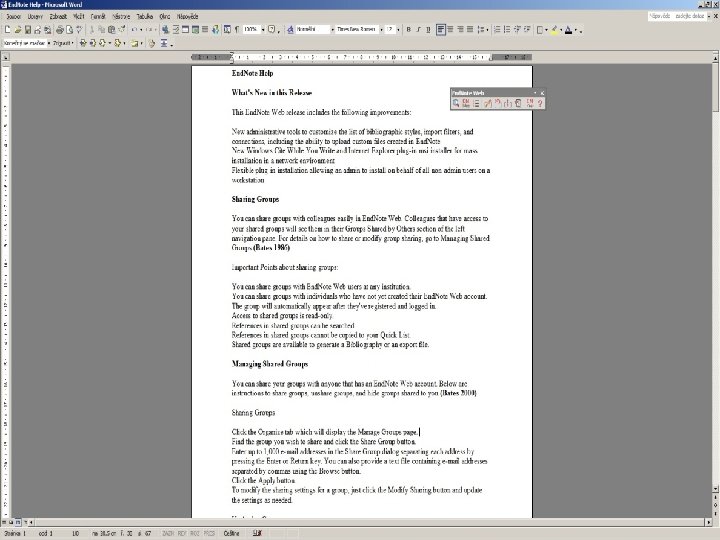This screenshot has width=720, height=540.
Task: Expand the font color options arrow
Action: point(576,30)
